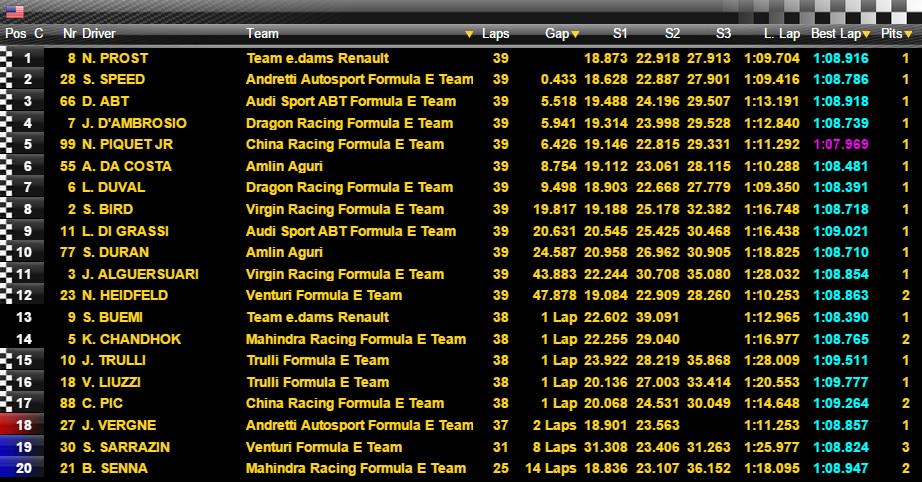
Task: Select driver S. DURAN
Action: [115, 252]
